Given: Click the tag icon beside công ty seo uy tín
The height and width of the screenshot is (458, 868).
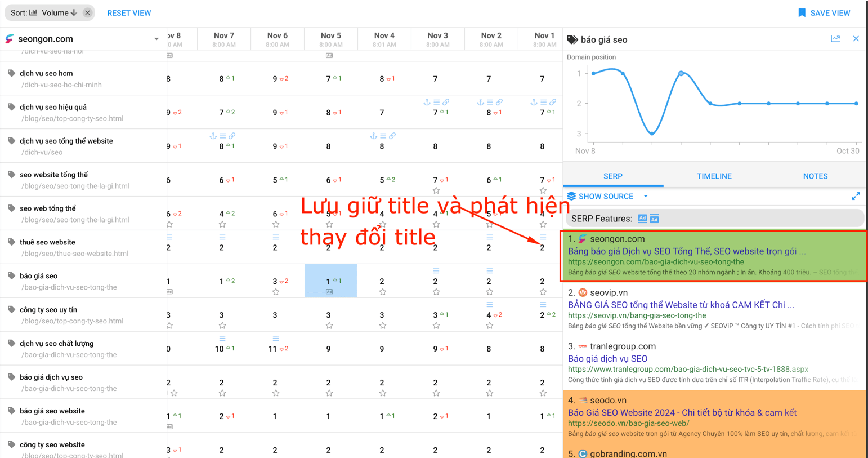Looking at the screenshot, I should (x=11, y=310).
